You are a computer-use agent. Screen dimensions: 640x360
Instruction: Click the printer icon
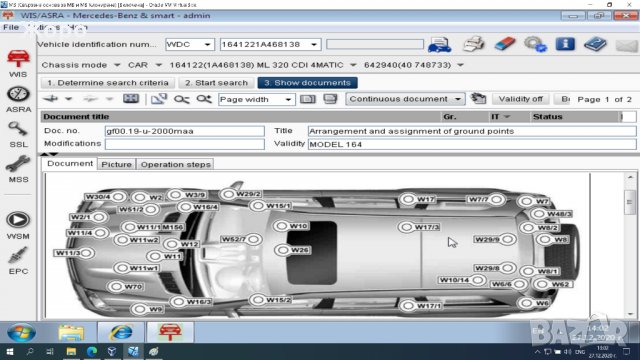pos(473,44)
